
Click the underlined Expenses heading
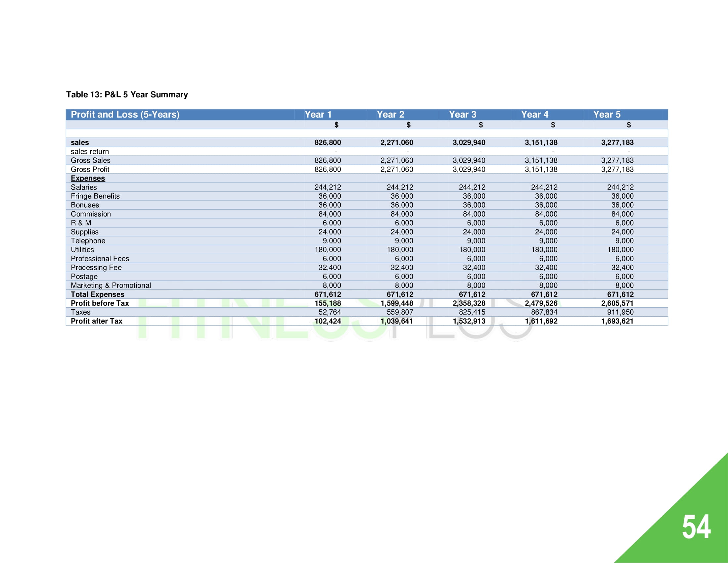(x=88, y=178)
